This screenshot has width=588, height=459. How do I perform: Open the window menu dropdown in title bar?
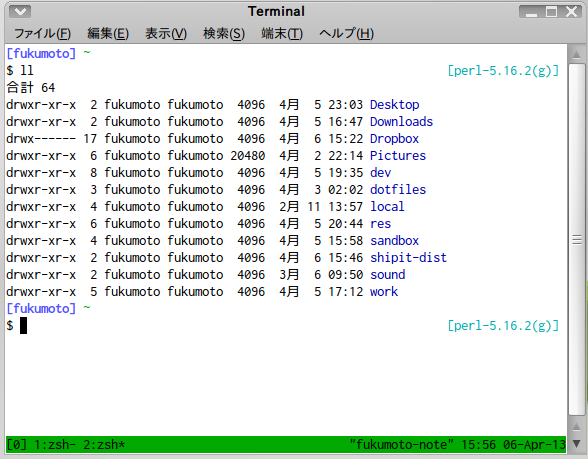[x=20, y=12]
